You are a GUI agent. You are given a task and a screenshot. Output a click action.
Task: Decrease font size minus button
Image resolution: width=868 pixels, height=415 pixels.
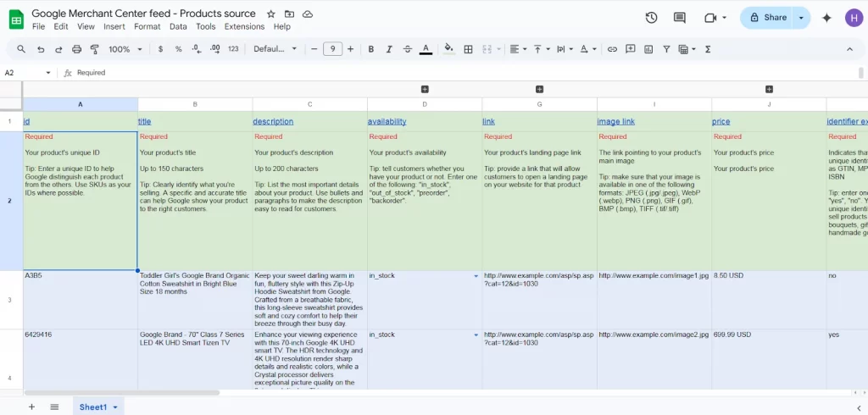tap(314, 49)
